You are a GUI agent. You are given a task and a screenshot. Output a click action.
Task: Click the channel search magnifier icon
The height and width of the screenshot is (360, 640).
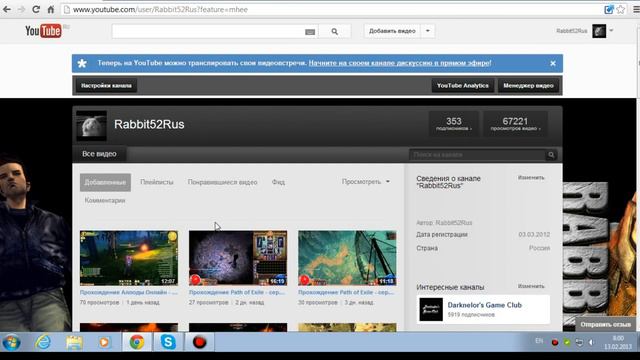551,155
